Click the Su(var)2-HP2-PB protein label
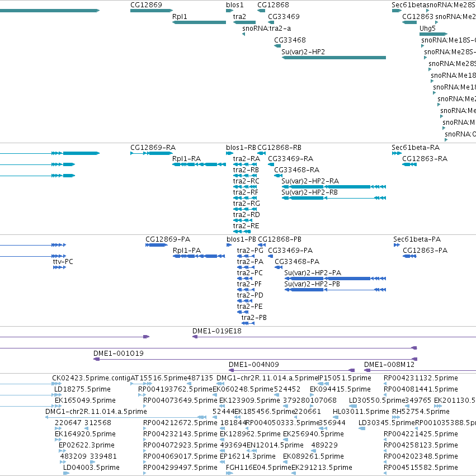 312,284
